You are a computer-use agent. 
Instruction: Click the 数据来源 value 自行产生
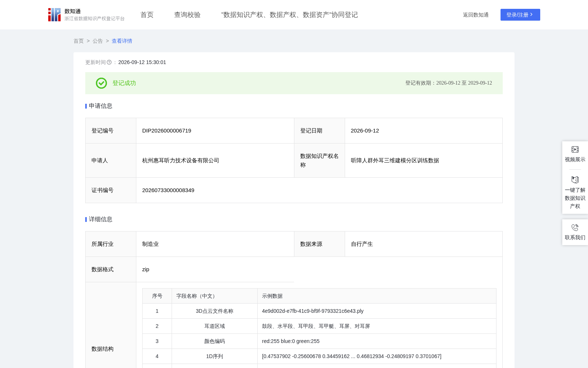coord(362,244)
